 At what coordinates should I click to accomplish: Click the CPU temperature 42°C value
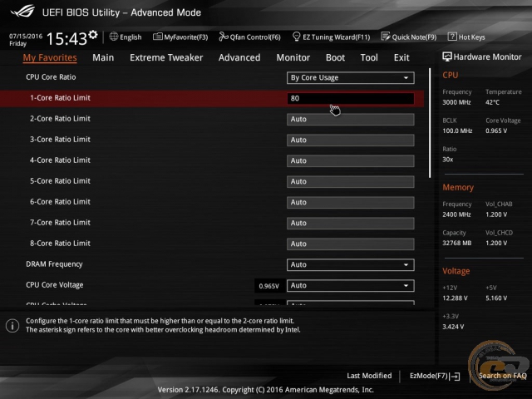492,102
